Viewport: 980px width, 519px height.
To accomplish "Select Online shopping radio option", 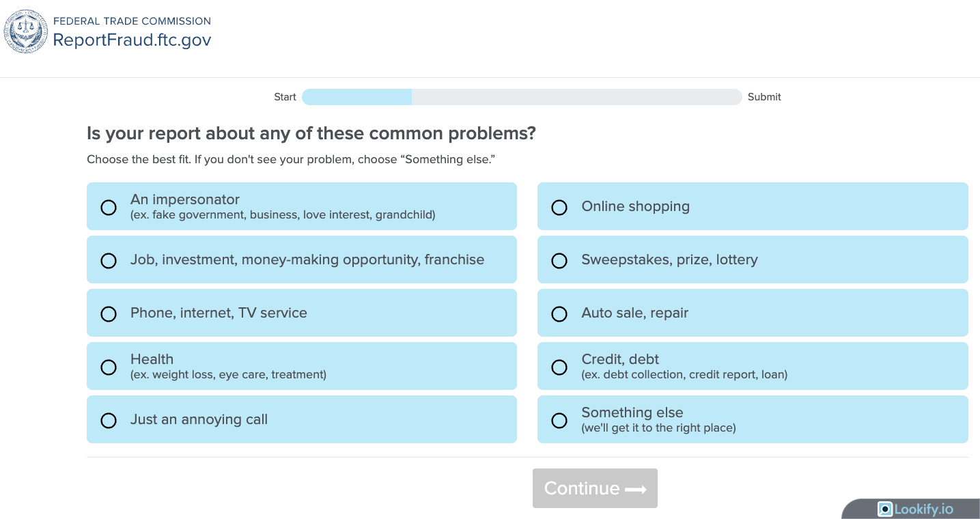I will click(x=559, y=207).
